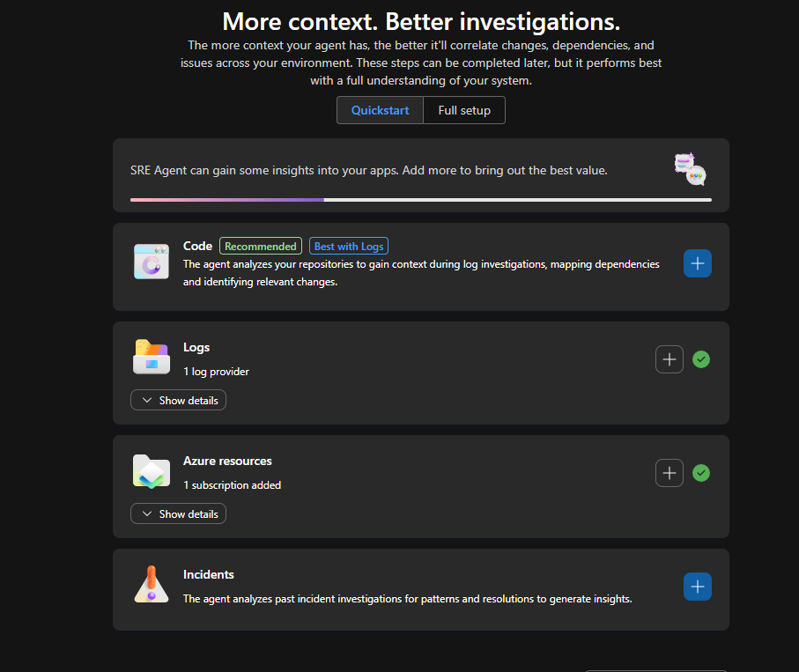The width and height of the screenshot is (799, 672).
Task: Add another log provider with plus button
Action: 669,359
